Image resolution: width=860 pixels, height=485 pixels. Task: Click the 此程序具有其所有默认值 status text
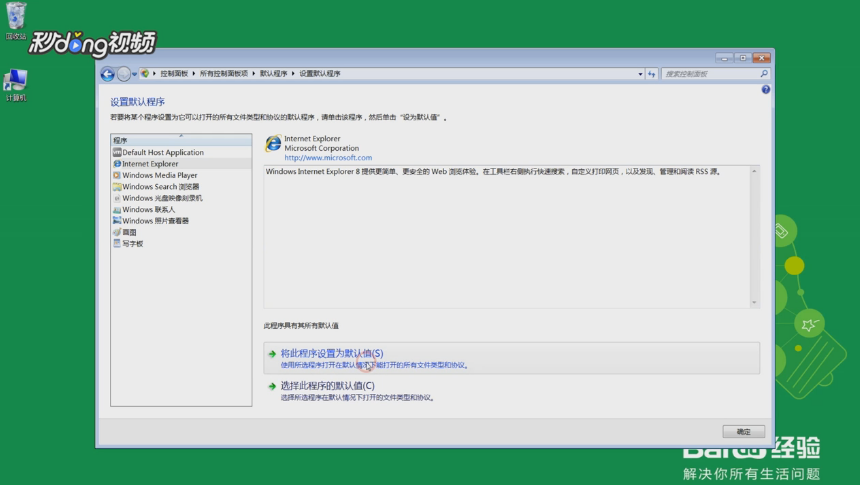pyautogui.click(x=301, y=326)
